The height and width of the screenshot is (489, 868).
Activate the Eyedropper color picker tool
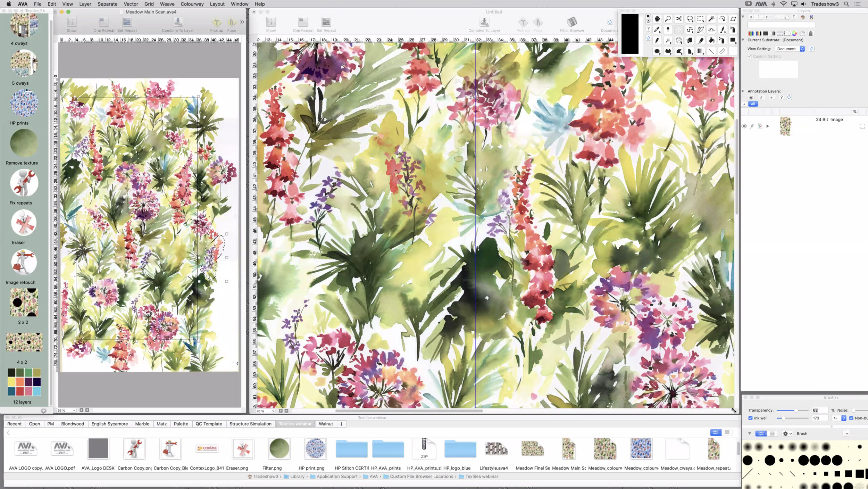[x=657, y=30]
